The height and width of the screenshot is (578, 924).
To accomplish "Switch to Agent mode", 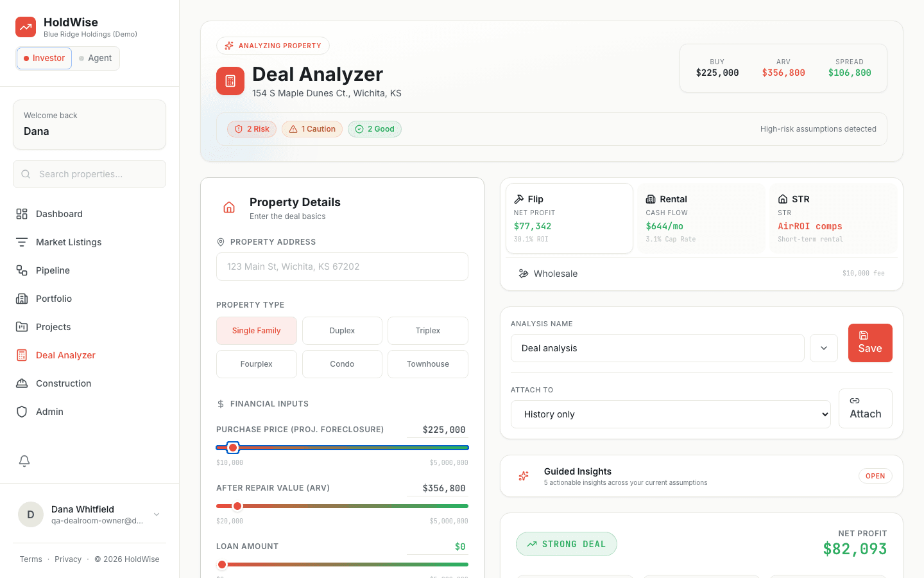I will pyautogui.click(x=95, y=58).
